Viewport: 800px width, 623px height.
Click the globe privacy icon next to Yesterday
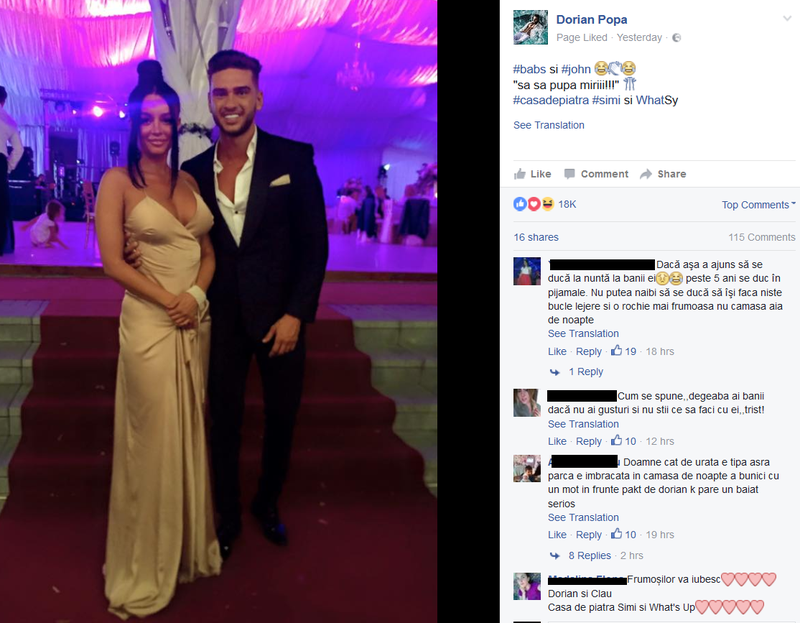point(677,37)
